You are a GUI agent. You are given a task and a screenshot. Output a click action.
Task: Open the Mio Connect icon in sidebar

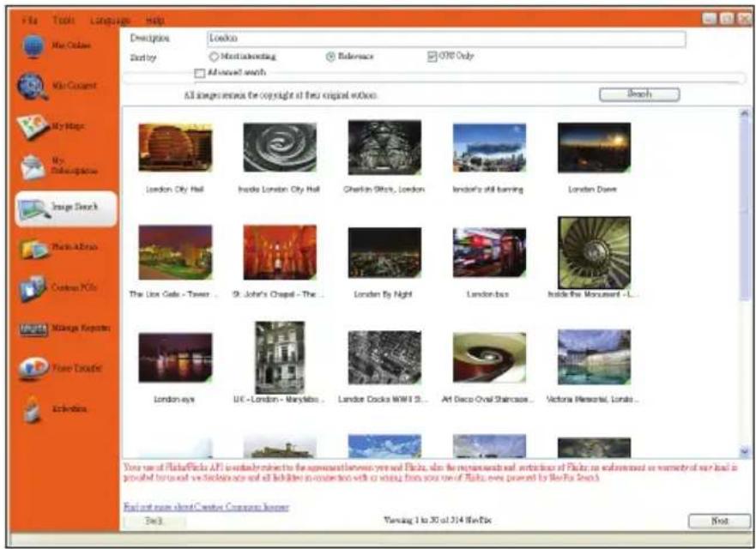33,87
